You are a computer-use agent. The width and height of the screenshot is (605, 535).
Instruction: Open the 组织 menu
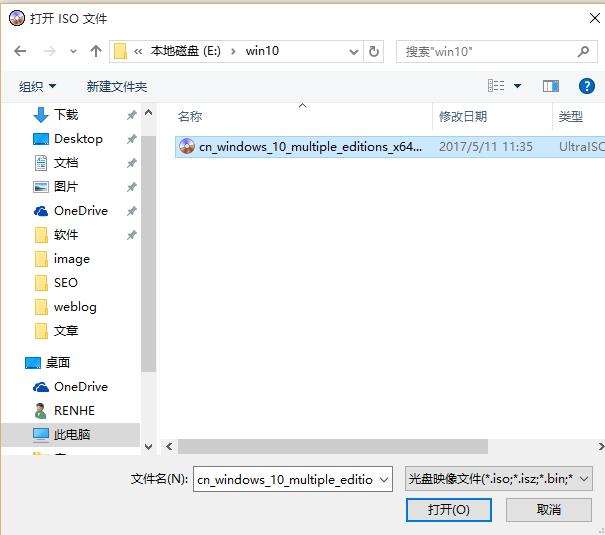37,86
